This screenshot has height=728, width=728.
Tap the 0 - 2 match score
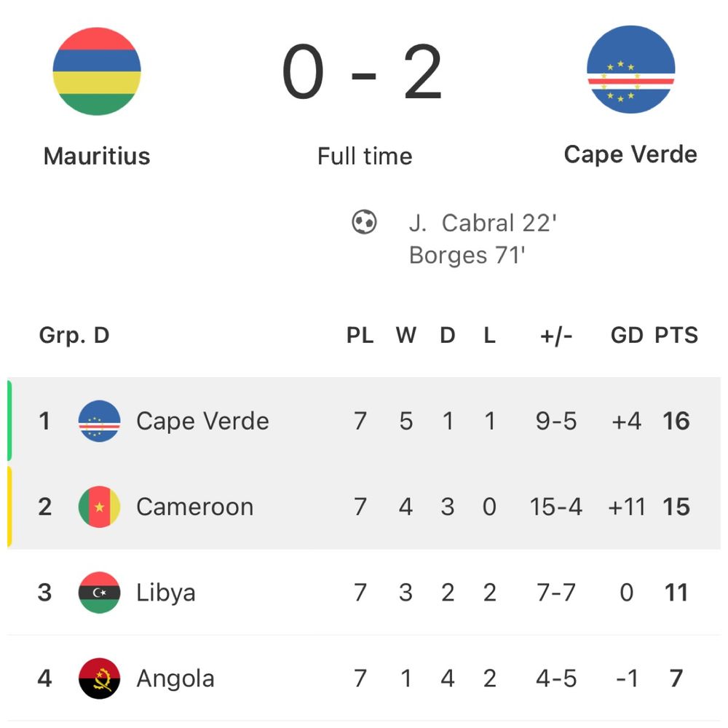click(363, 71)
